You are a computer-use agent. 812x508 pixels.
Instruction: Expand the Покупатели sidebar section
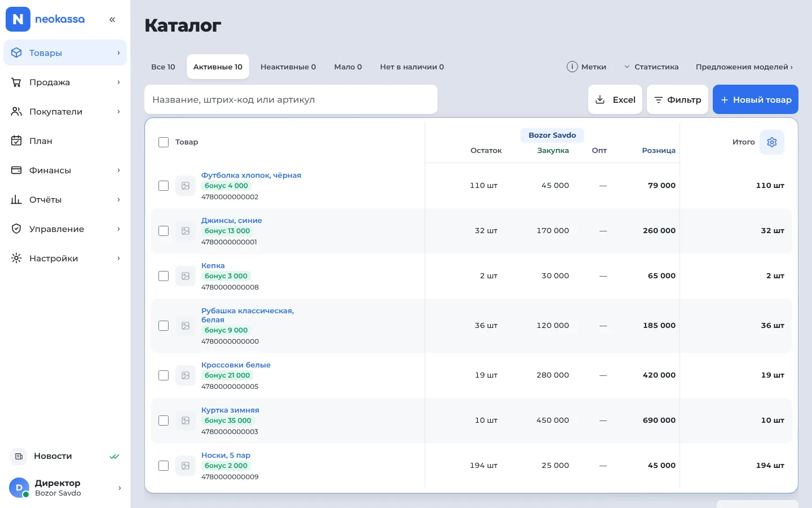[x=65, y=112]
